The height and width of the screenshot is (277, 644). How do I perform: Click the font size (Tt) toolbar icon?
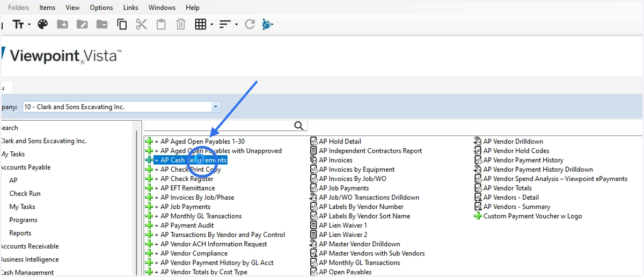tap(19, 24)
